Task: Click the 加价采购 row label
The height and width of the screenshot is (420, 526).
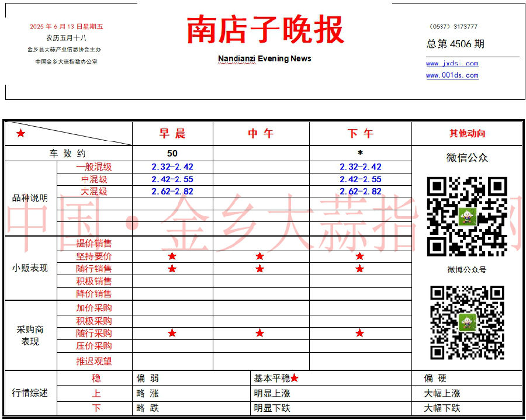Action: pyautogui.click(x=94, y=308)
